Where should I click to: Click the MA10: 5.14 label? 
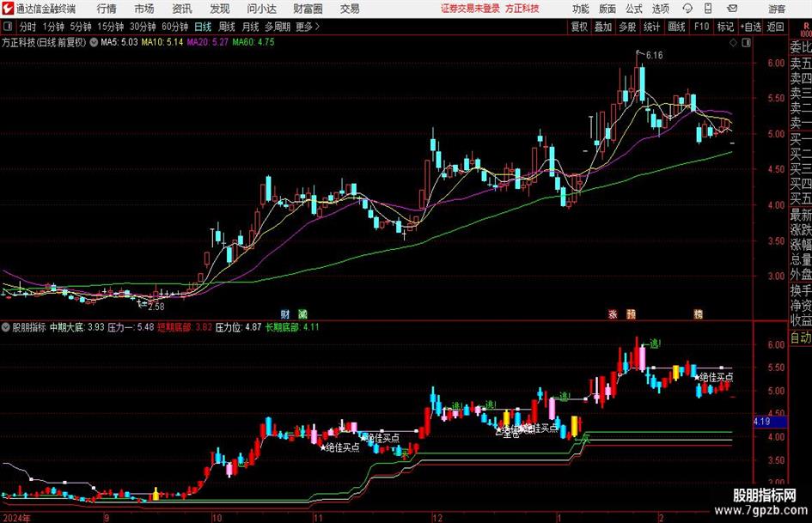(x=162, y=42)
